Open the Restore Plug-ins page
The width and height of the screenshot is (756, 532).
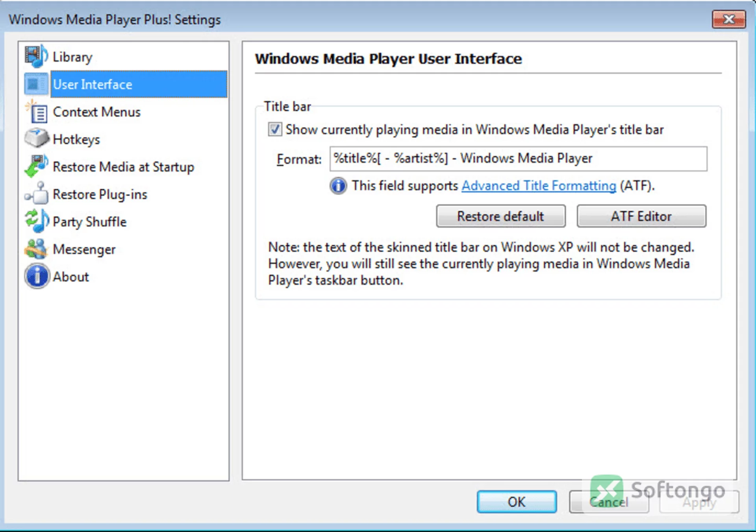point(100,194)
